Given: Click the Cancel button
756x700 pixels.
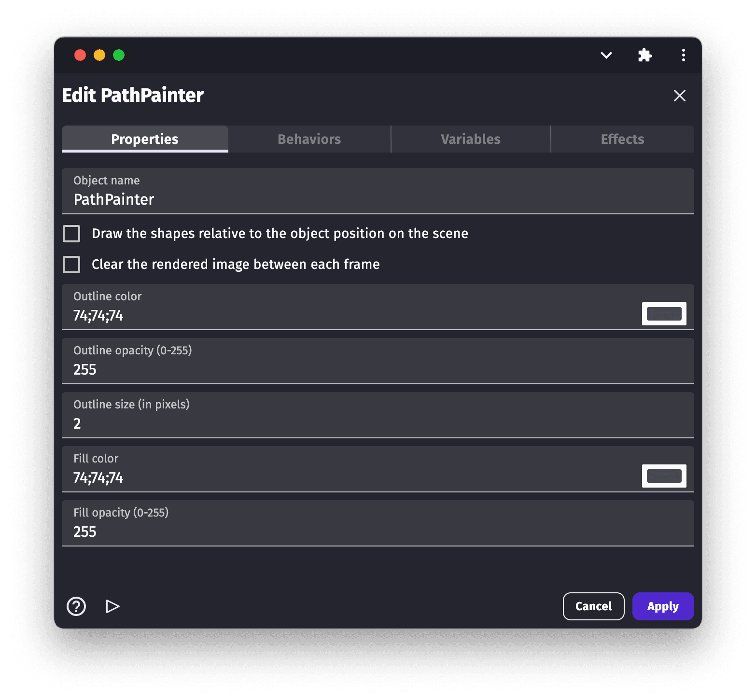Looking at the screenshot, I should point(593,606).
